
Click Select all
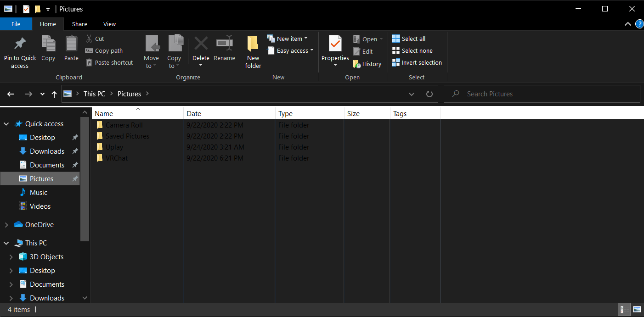click(409, 39)
